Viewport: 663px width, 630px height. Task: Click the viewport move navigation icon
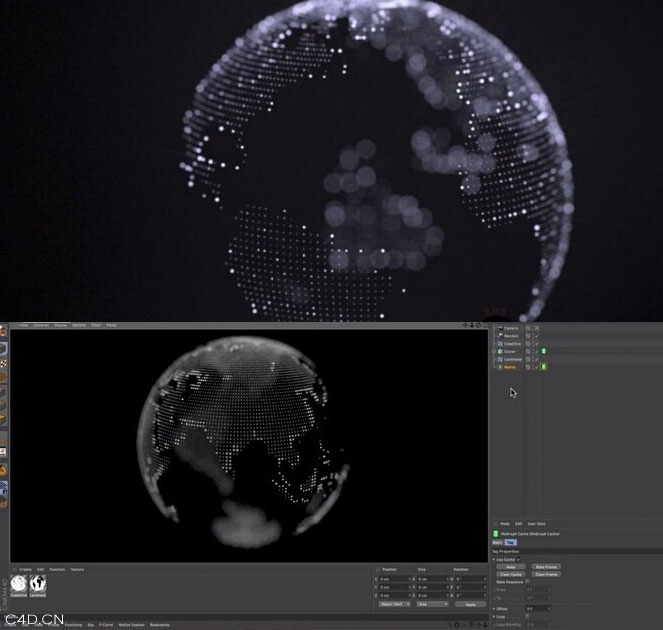[466, 325]
